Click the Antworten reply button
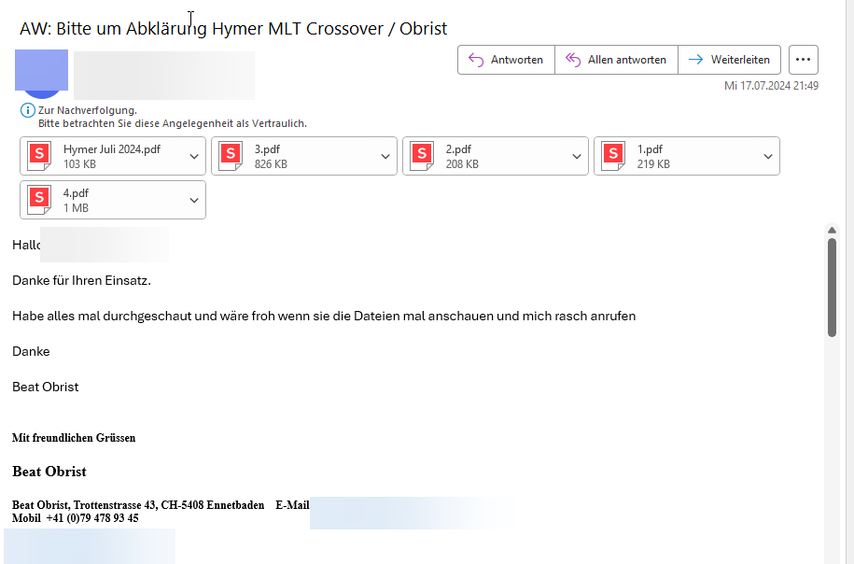 click(506, 60)
